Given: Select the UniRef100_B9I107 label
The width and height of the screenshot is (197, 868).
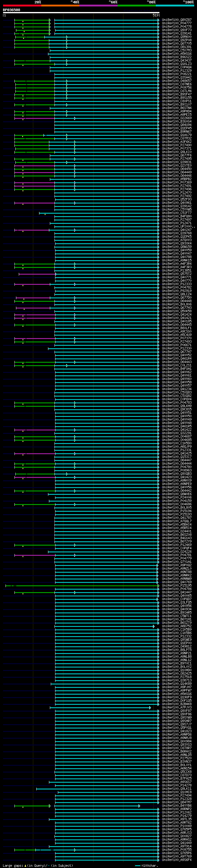Looking at the screenshot, I should [x=177, y=104].
